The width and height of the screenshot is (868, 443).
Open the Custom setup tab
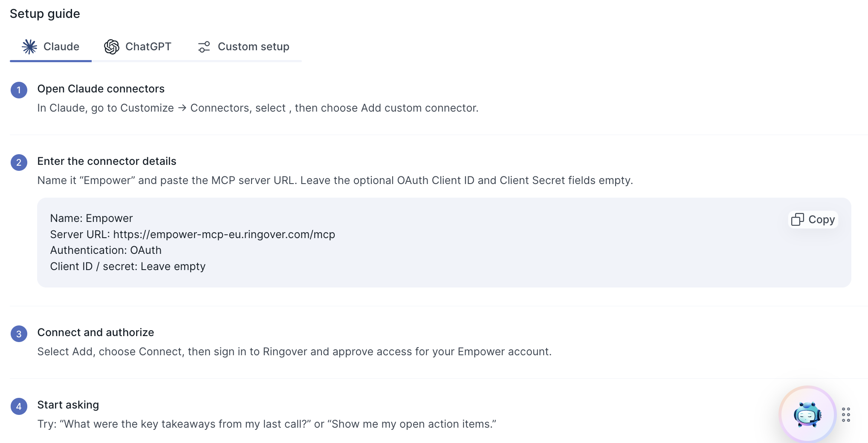(243, 46)
